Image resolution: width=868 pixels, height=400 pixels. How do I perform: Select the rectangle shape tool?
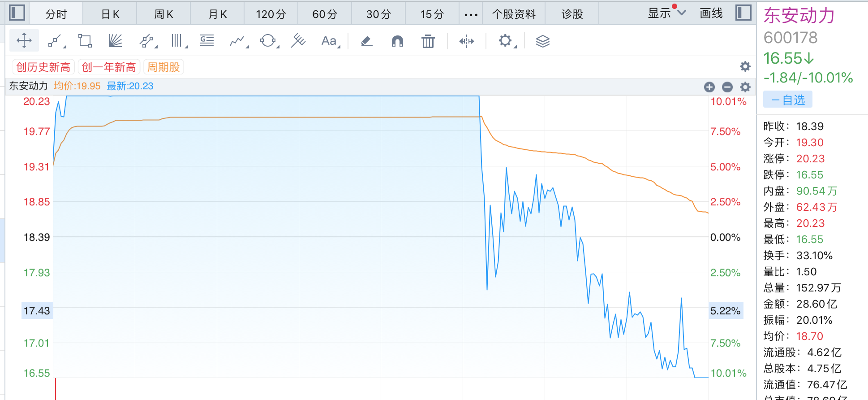coord(85,41)
